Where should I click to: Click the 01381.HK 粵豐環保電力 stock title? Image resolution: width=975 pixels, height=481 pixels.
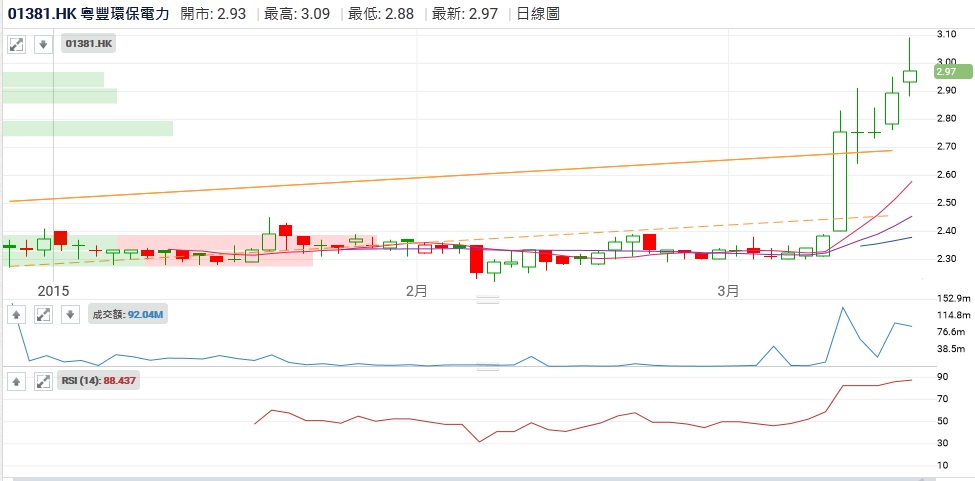88,15
